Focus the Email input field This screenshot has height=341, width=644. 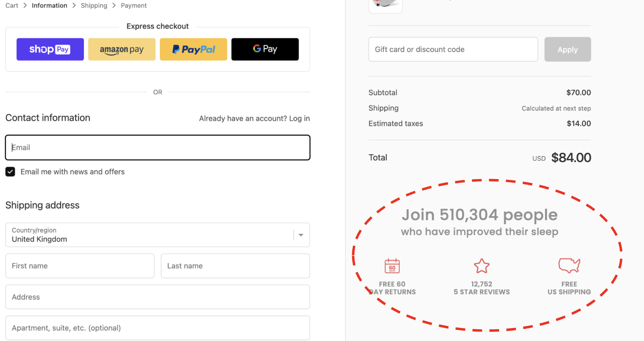[x=158, y=148]
